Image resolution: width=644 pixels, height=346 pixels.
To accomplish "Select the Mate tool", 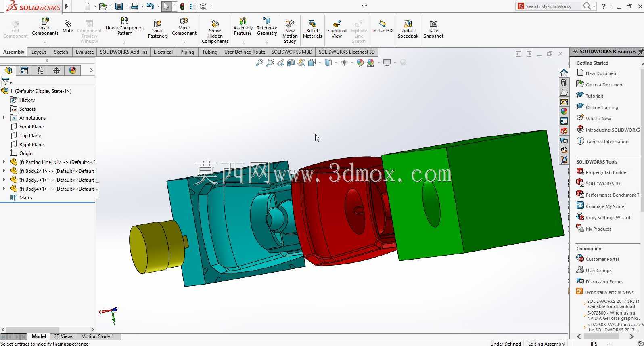I will [68, 27].
